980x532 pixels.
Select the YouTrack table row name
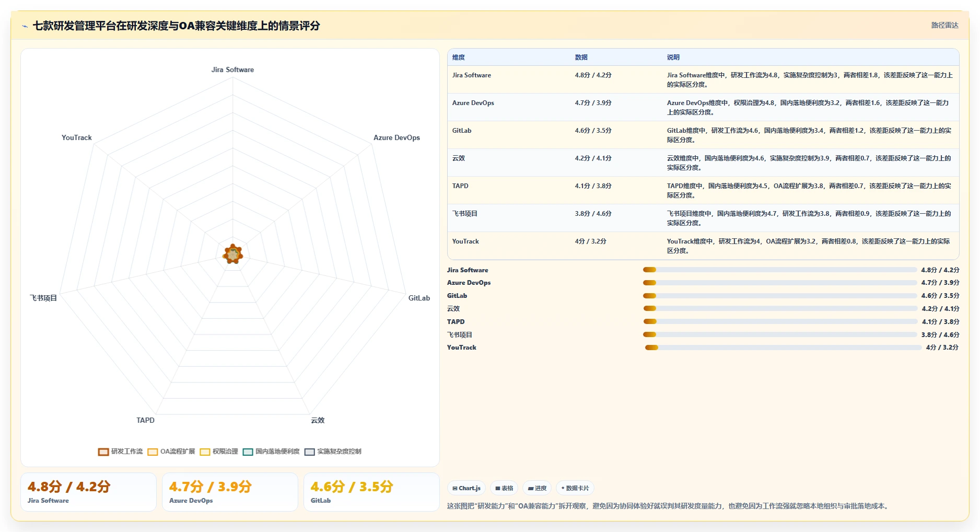[x=465, y=241]
